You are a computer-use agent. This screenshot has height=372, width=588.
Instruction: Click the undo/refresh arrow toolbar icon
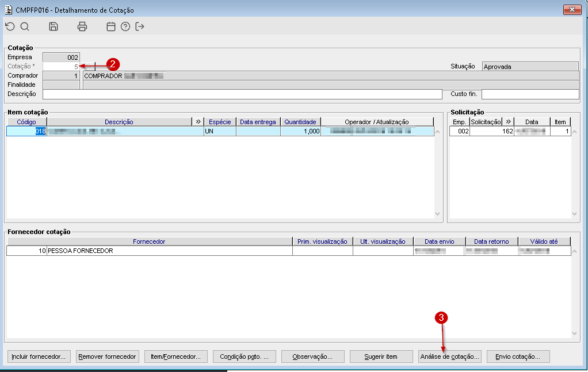[10, 26]
